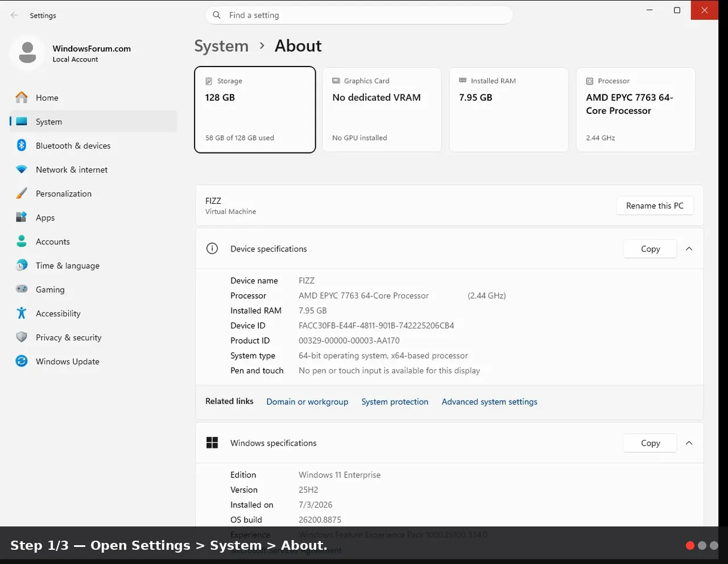Collapse the Windows specifications section

tap(689, 443)
